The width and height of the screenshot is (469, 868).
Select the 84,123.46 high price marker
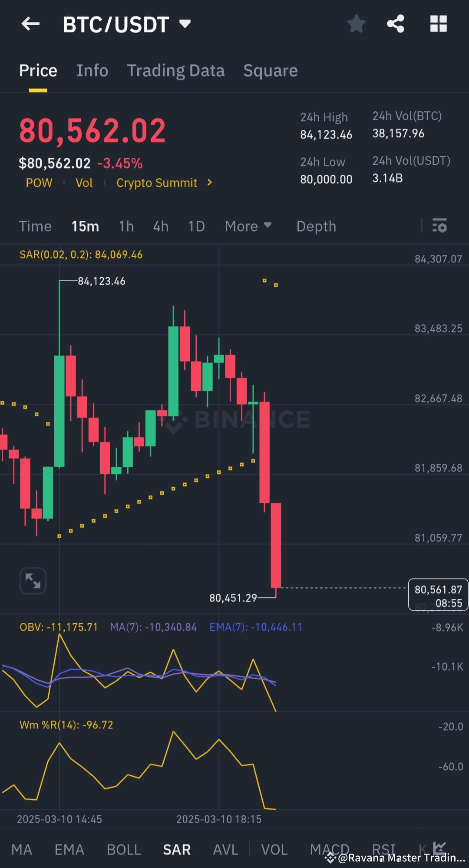pyautogui.click(x=102, y=281)
